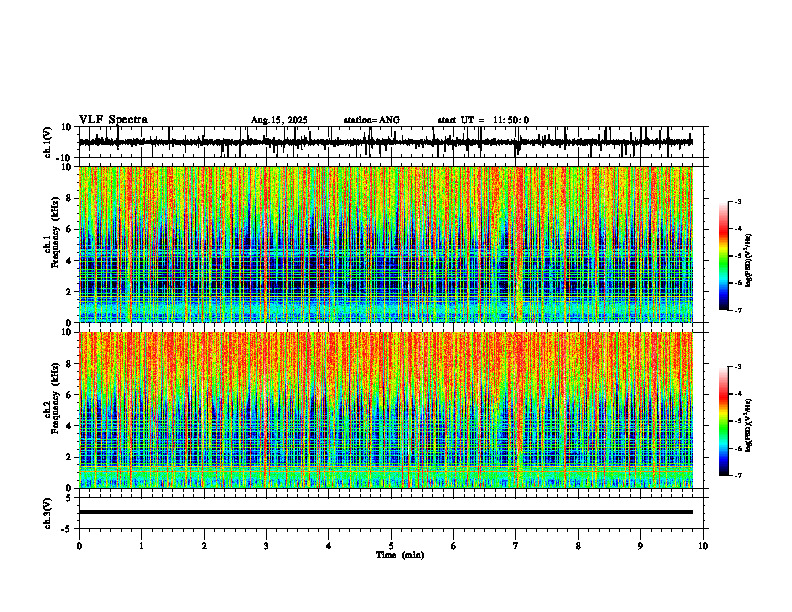Click the "6" kHz tick of ch.2 spectrogram
The width and height of the screenshot is (792, 612).
point(69,395)
